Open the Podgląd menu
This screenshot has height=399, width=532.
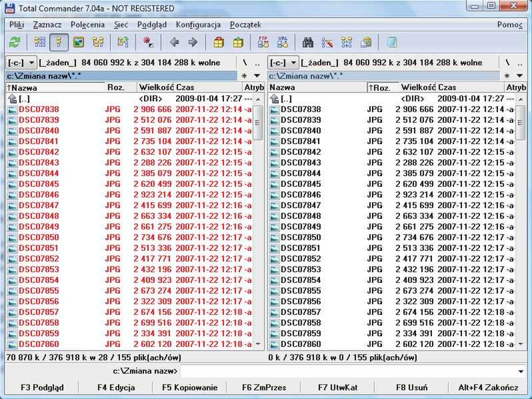coord(151,25)
